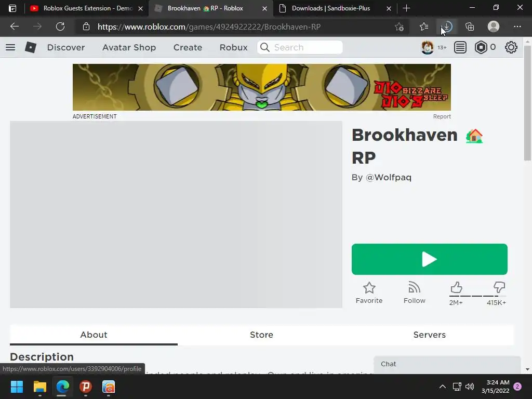Go to the Avatar Shop

click(x=129, y=47)
